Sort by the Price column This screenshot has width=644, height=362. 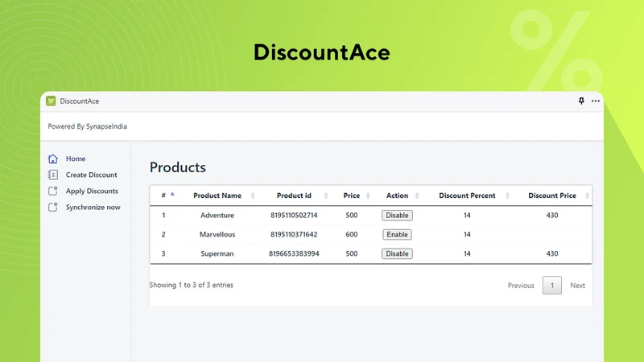tap(352, 195)
